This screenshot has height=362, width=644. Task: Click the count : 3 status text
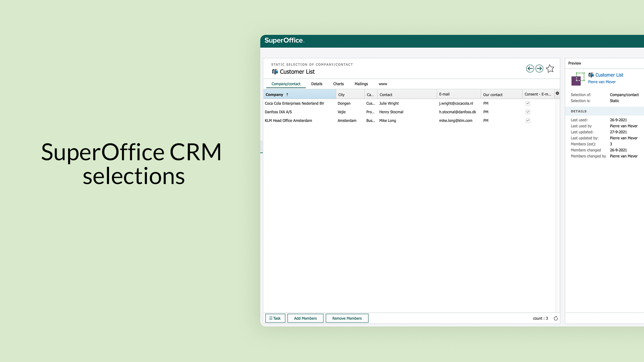(540, 318)
